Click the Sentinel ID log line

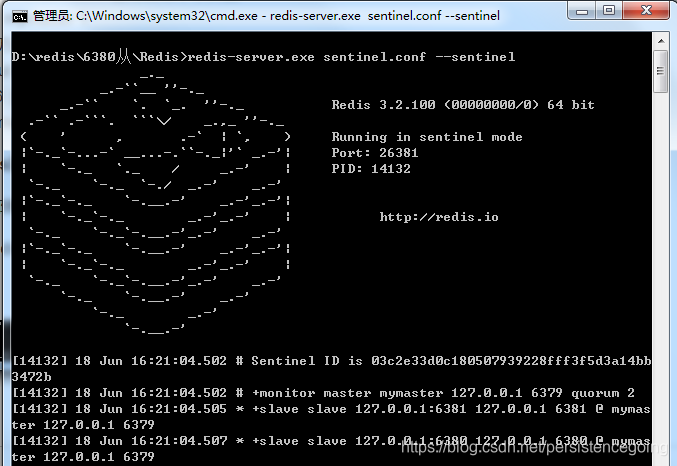pyautogui.click(x=331, y=369)
